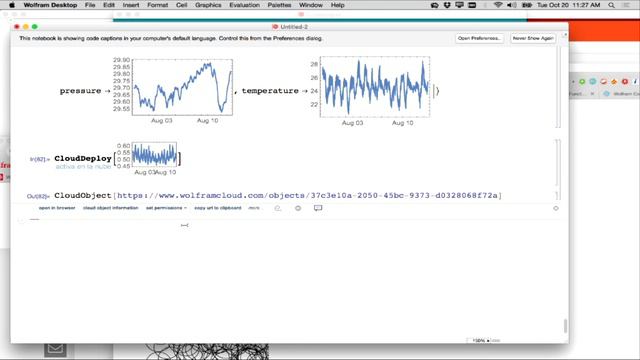Viewport: 640px width, 360px height.
Task: Click the 'temperature' key label
Action: (x=270, y=91)
